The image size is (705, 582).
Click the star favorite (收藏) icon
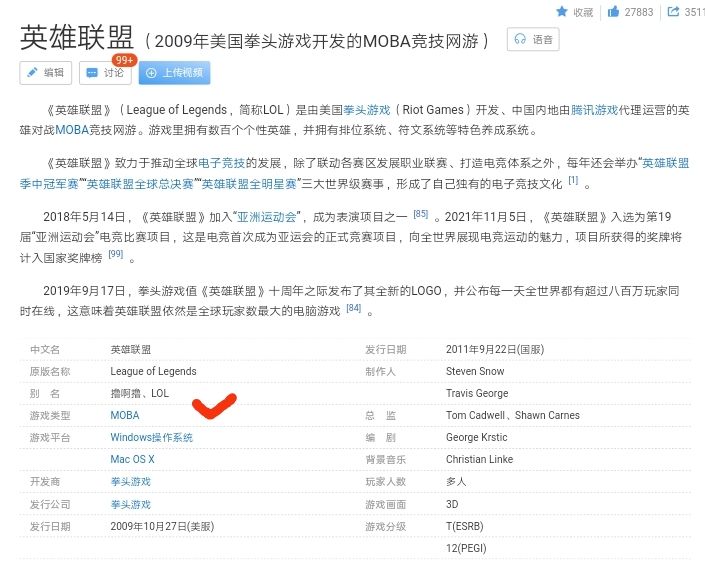(x=562, y=11)
